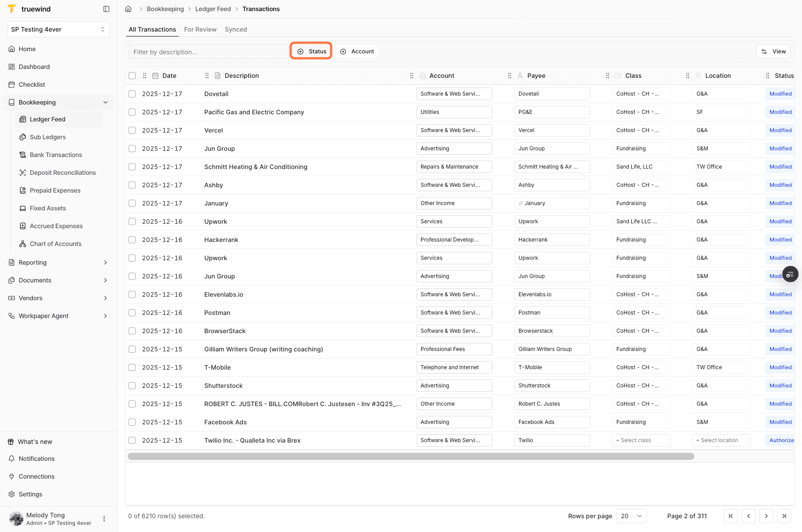802x532 pixels.
Task: Switch to Synced tab
Action: (x=236, y=29)
